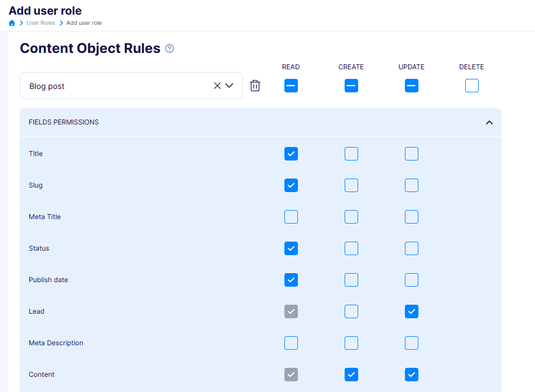Image resolution: width=535 pixels, height=392 pixels.
Task: Check READ permission for Meta Title field
Action: pos(291,217)
